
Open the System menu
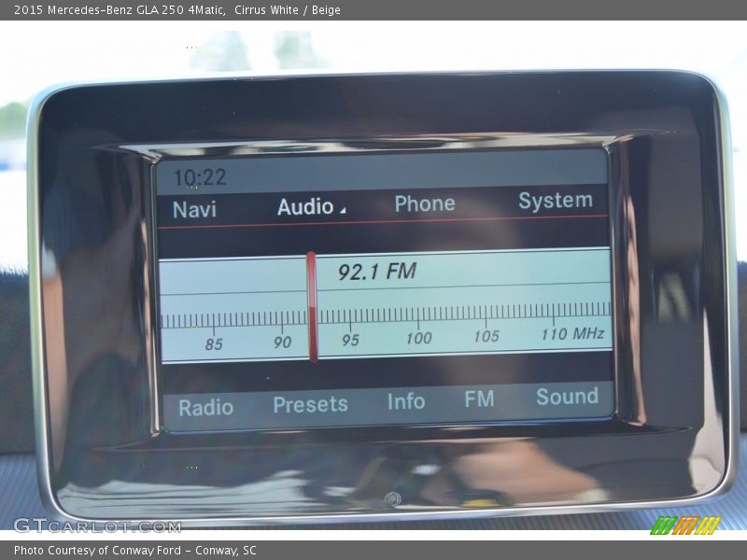[556, 201]
